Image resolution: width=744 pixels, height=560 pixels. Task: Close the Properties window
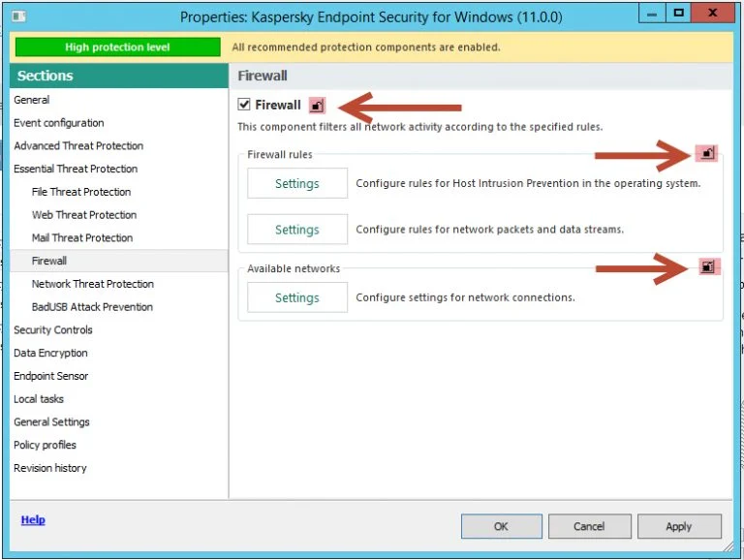(x=712, y=14)
